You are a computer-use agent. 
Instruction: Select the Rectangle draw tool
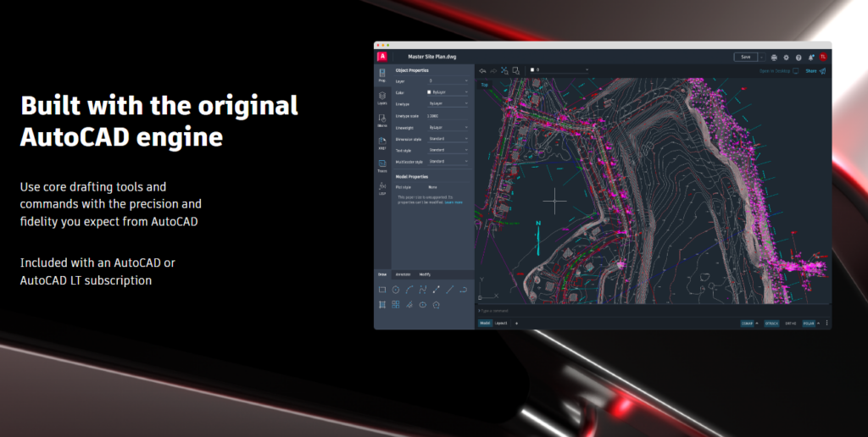coord(382,290)
